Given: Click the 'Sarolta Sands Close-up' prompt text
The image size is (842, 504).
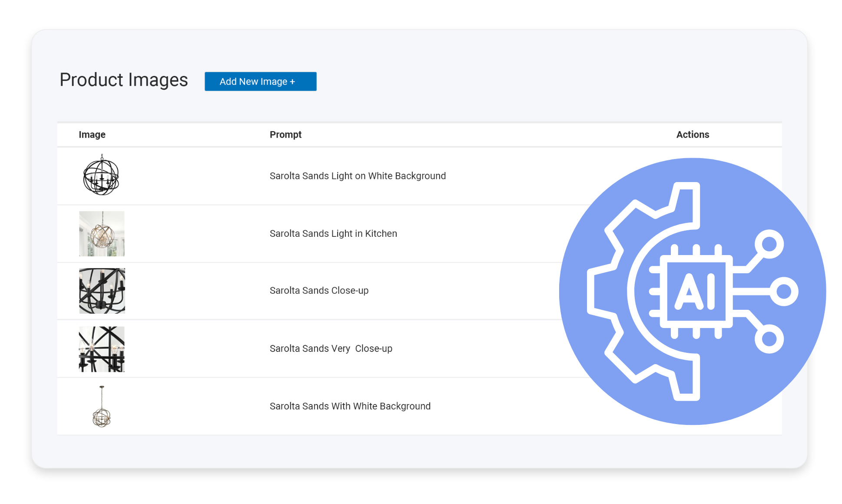Looking at the screenshot, I should click(x=319, y=291).
